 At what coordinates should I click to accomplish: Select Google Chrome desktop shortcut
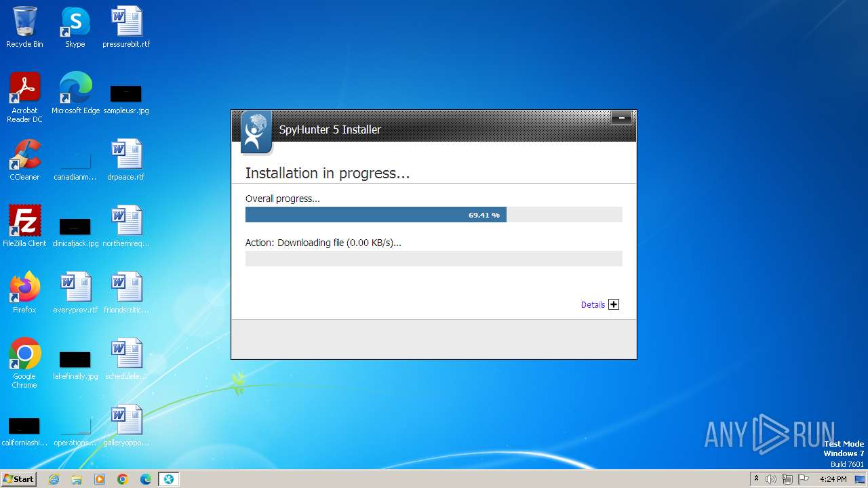tap(24, 364)
